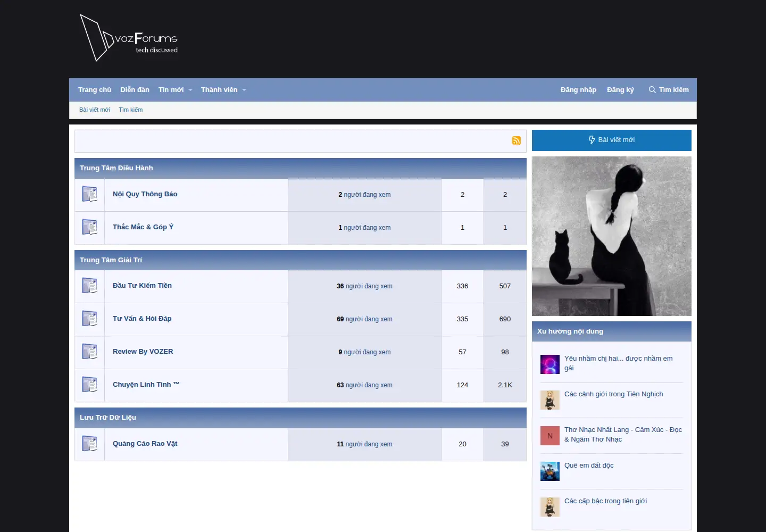Open thread Các cấp bậc trong tiên giới
The width and height of the screenshot is (766, 532).
pos(605,501)
